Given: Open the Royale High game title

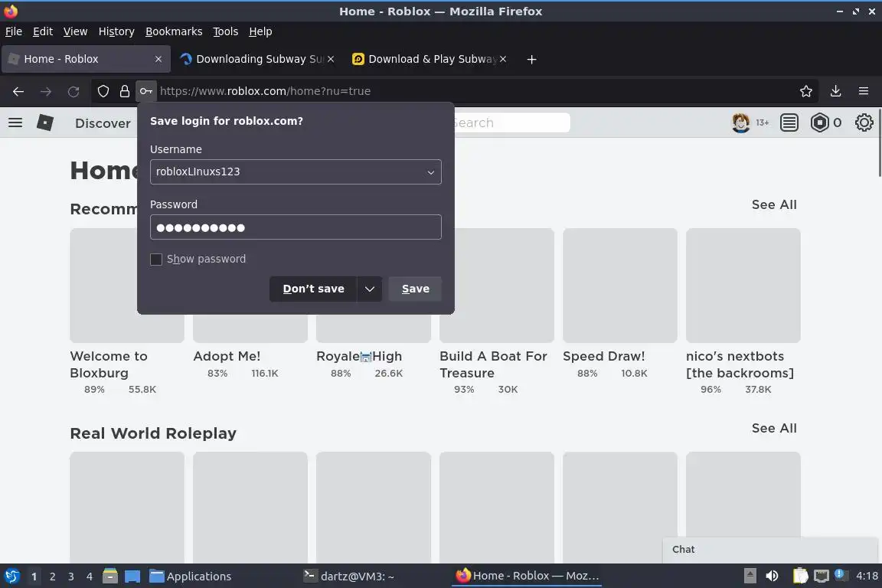Looking at the screenshot, I should point(359,356).
